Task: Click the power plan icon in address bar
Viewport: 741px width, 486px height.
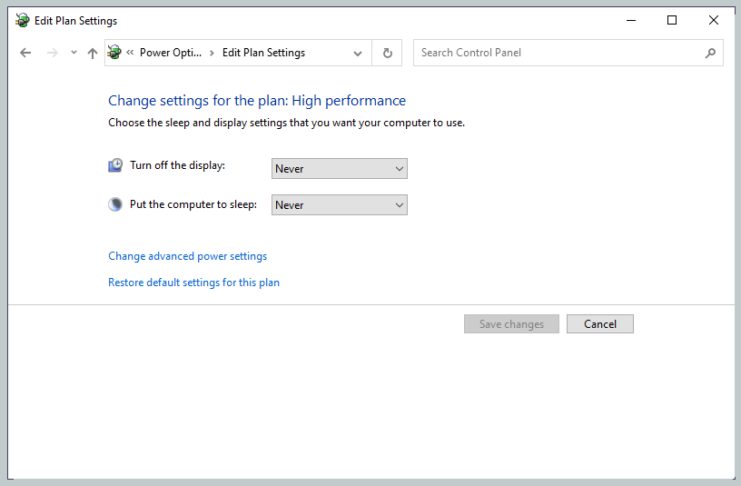Action: (x=115, y=53)
